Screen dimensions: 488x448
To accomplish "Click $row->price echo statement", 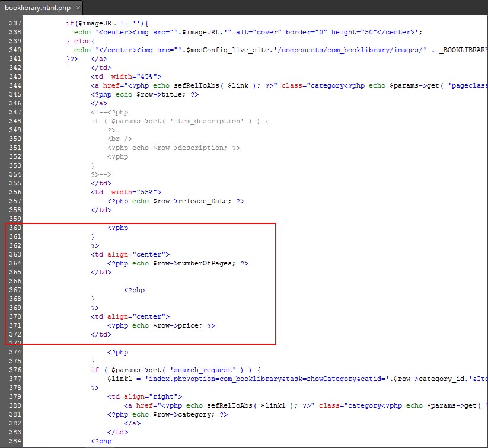I will (161, 326).
